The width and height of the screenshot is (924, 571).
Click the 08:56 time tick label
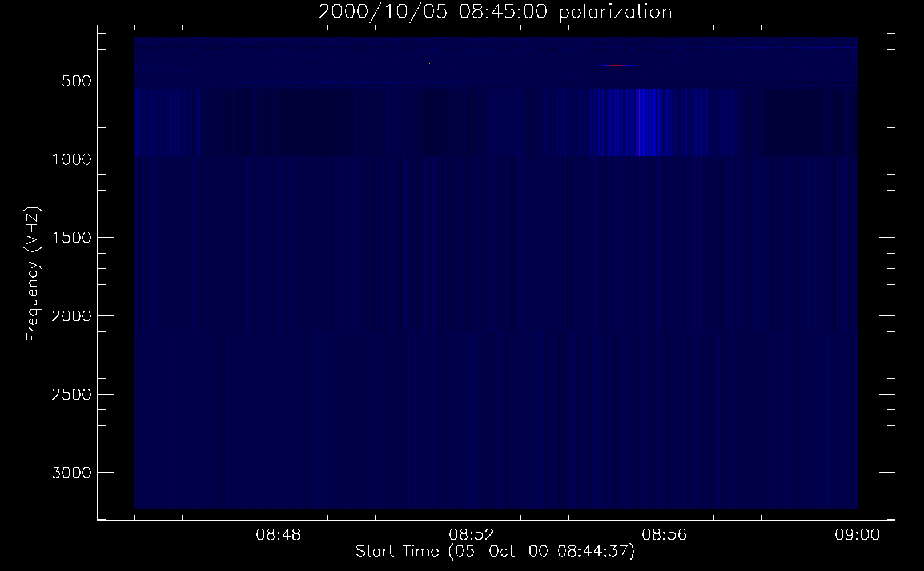(665, 536)
